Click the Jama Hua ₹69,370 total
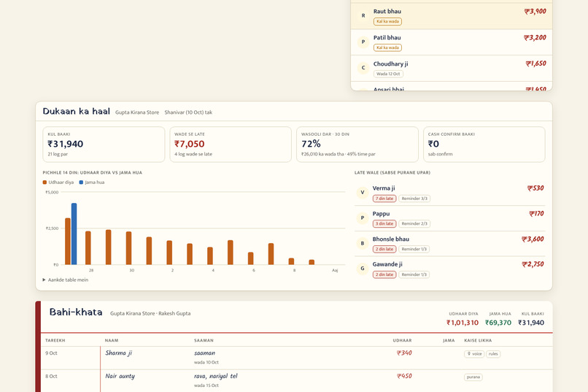This screenshot has width=588, height=392. pyautogui.click(x=498, y=323)
